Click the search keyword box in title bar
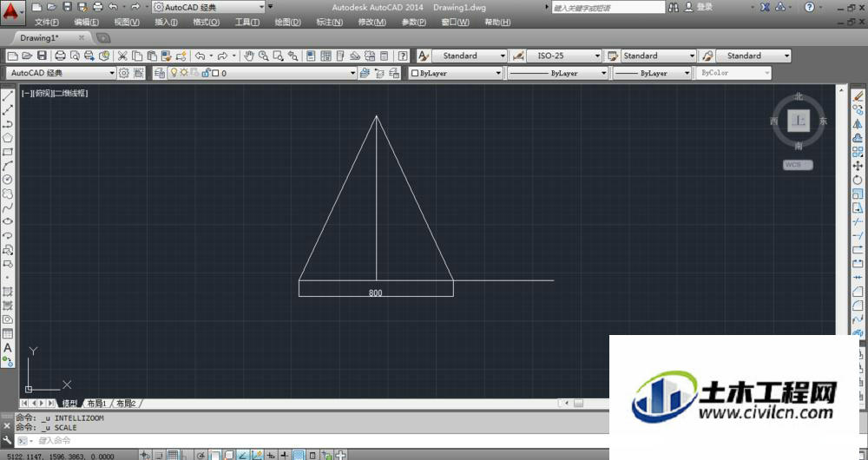 [x=608, y=7]
